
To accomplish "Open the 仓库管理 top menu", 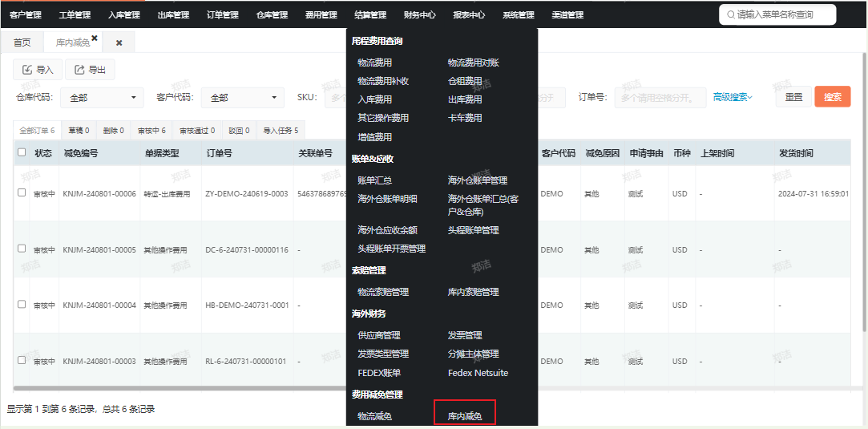I will coord(272,15).
